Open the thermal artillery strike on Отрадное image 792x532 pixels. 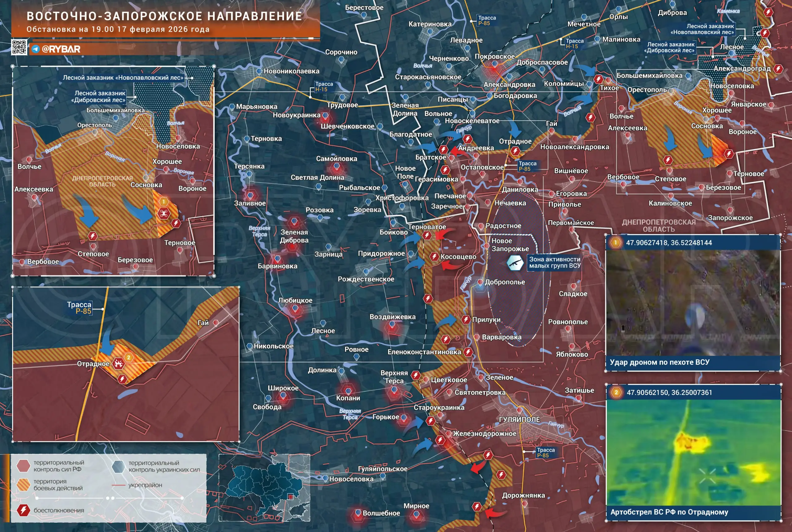click(x=693, y=453)
